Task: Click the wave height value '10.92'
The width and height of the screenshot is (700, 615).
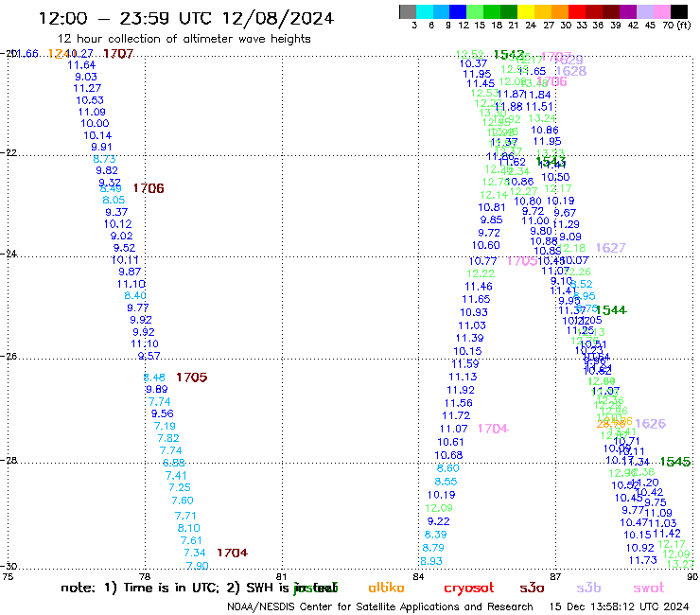Action: click(639, 548)
